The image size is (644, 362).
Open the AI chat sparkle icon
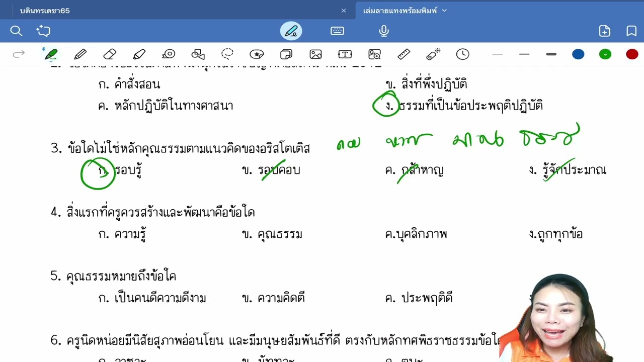[43, 31]
